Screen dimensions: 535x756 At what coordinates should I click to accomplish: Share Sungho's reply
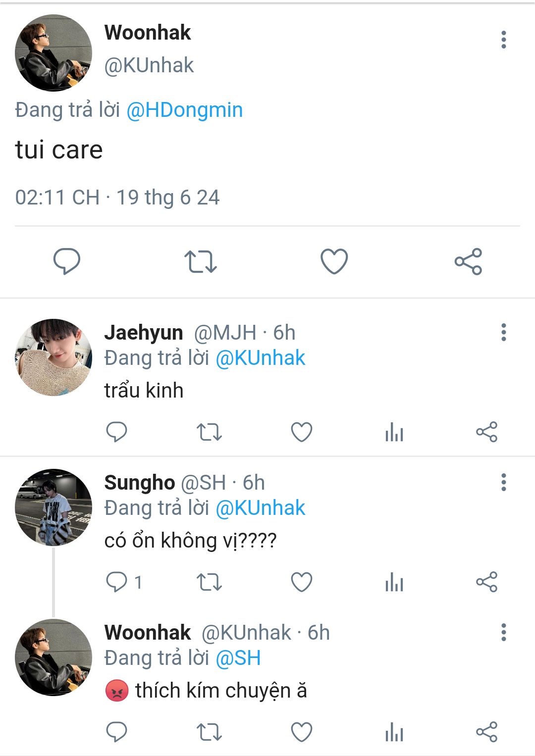point(486,582)
